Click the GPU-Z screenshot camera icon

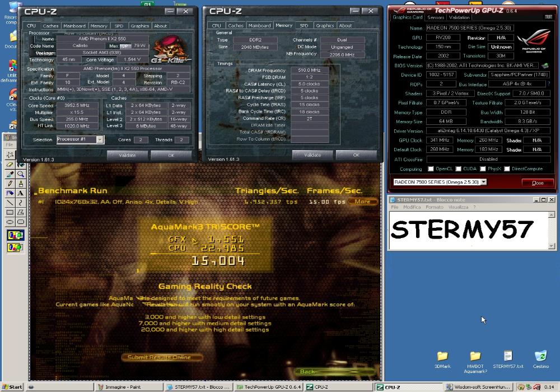[548, 17]
